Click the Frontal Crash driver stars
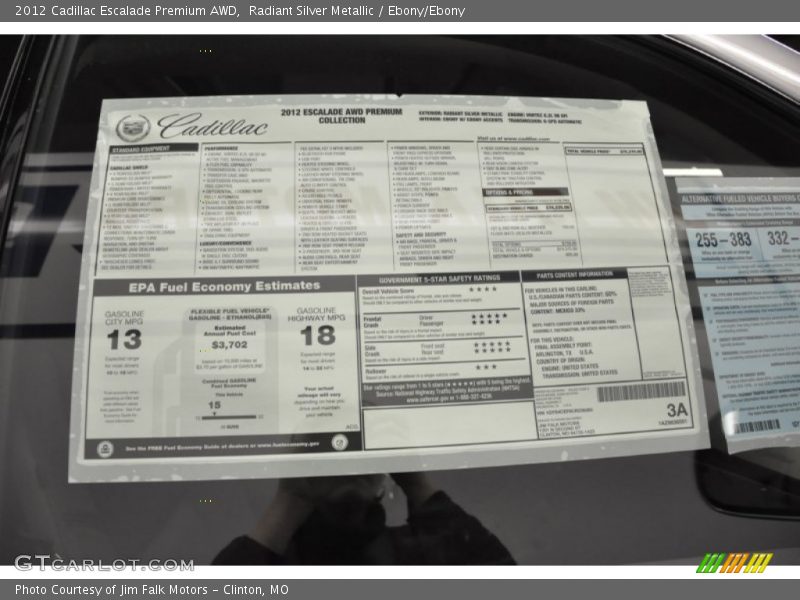Viewport: 800px width, 600px height. tap(490, 316)
